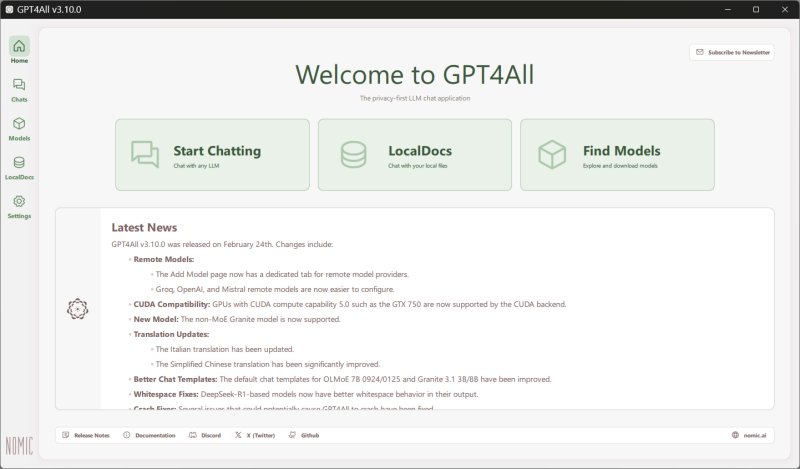This screenshot has height=469, width=800.
Task: Click the "Latest News" heading
Action: coord(144,228)
